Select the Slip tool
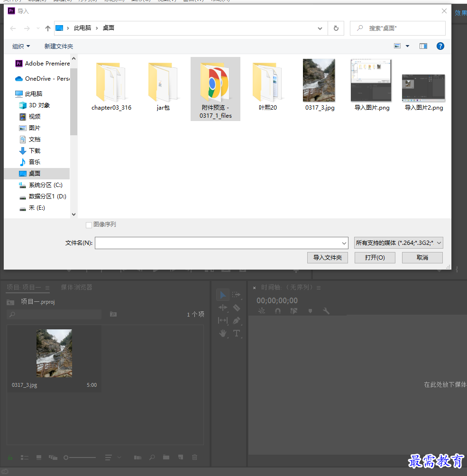Image resolution: width=467 pixels, height=476 pixels. (x=222, y=320)
